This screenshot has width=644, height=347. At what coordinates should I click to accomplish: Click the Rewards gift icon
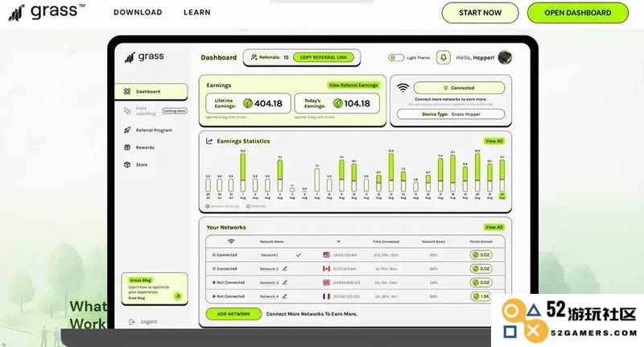coord(127,147)
